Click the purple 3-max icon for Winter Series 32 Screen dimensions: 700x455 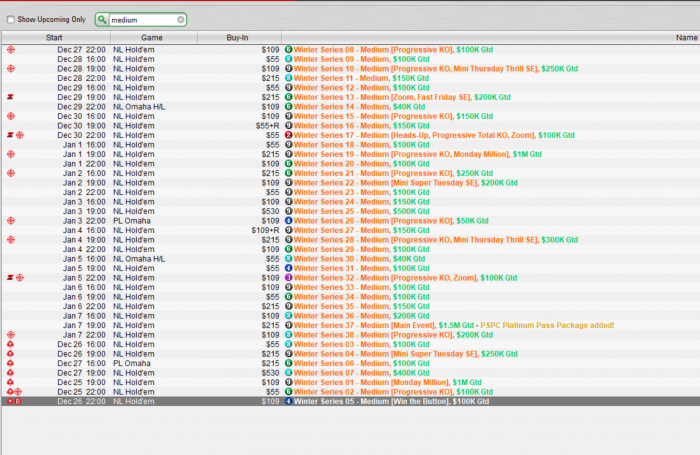click(288, 278)
